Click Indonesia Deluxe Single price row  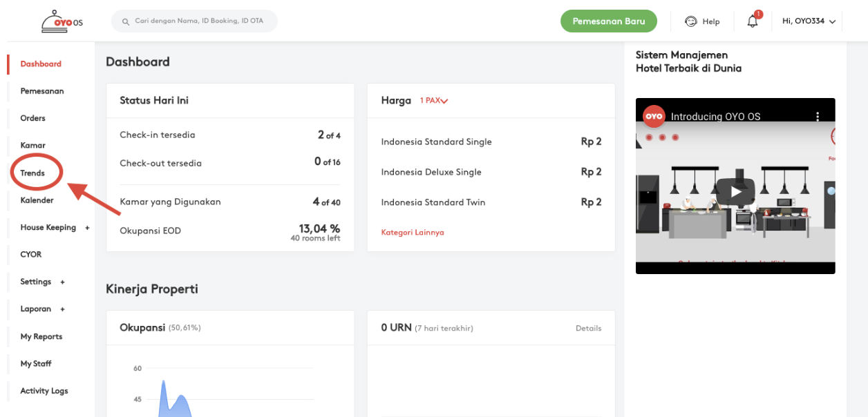[x=491, y=172]
